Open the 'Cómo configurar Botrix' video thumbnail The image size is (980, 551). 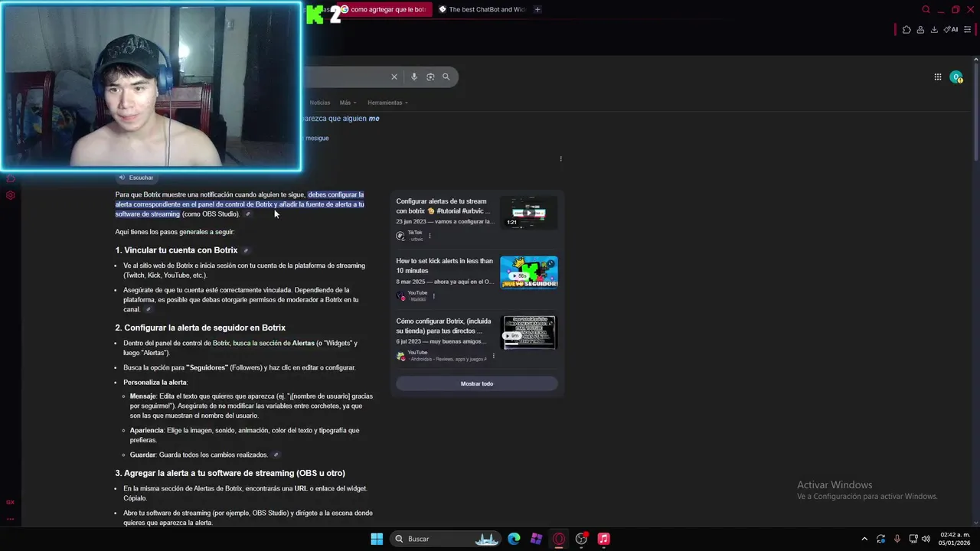[528, 332]
